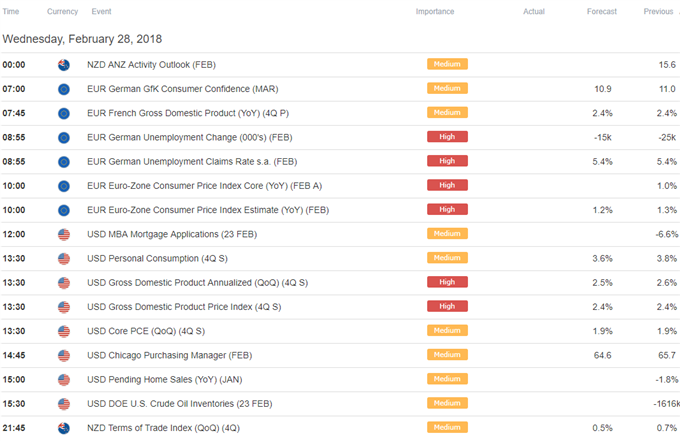
Task: Click the EU flag for Euro-Zone CPI Core
Action: (64, 186)
